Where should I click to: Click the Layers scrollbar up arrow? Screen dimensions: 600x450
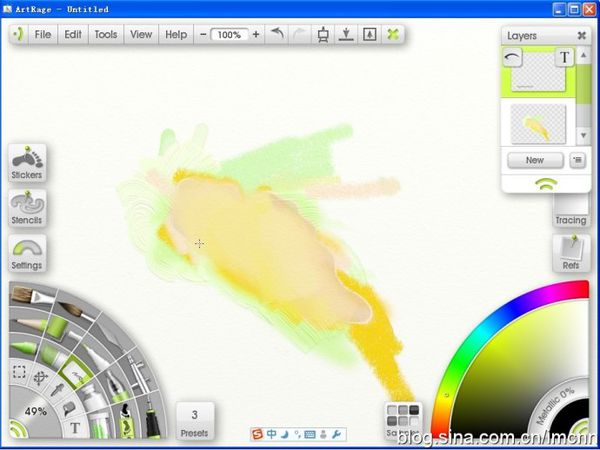[583, 56]
